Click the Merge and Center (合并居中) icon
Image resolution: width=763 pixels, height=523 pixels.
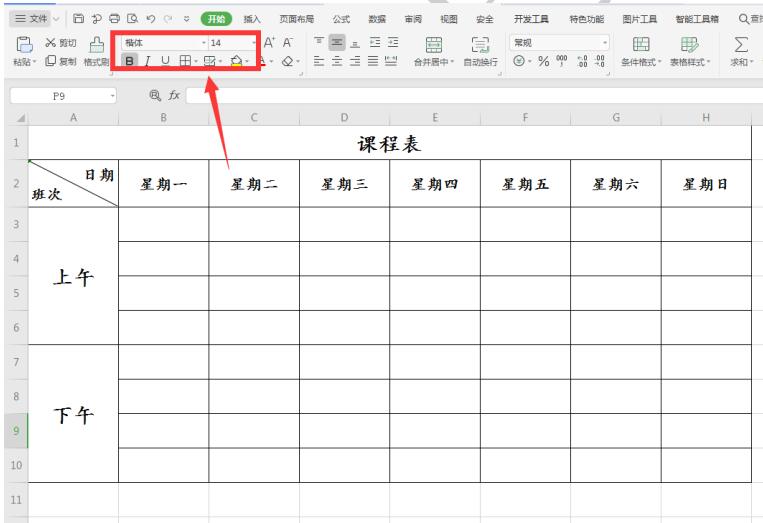click(434, 44)
